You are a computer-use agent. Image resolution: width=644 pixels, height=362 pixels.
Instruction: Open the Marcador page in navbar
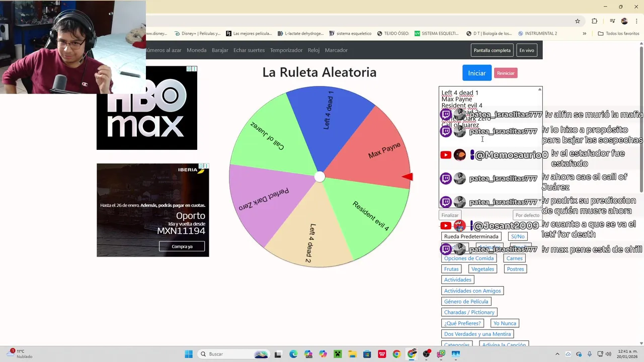(x=336, y=50)
